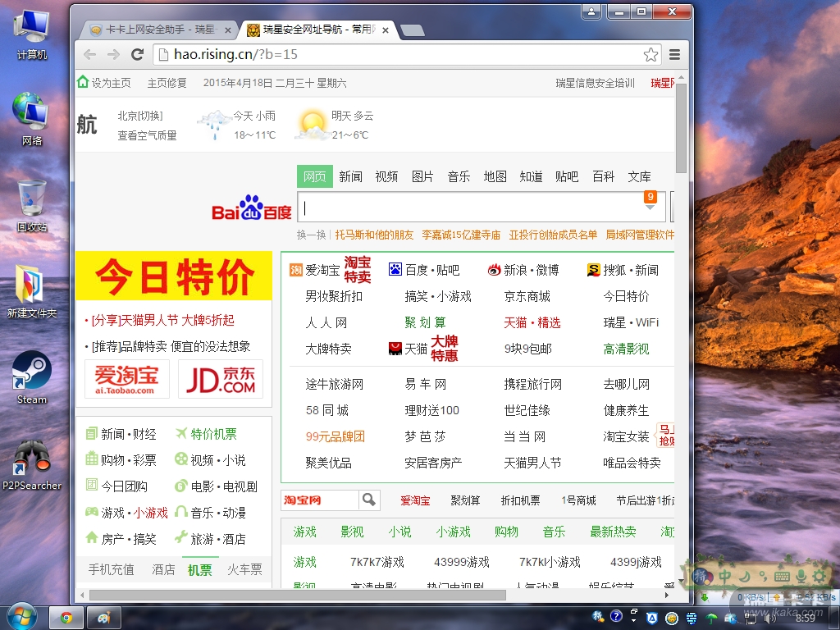Switch to the 卡卡上网安全助手 tab
This screenshot has width=840, height=630.
pyautogui.click(x=158, y=30)
